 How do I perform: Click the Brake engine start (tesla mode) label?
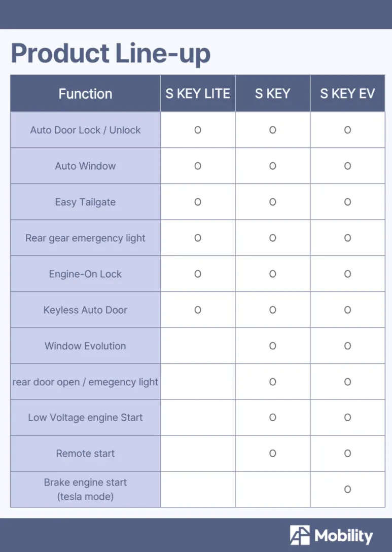click(85, 489)
